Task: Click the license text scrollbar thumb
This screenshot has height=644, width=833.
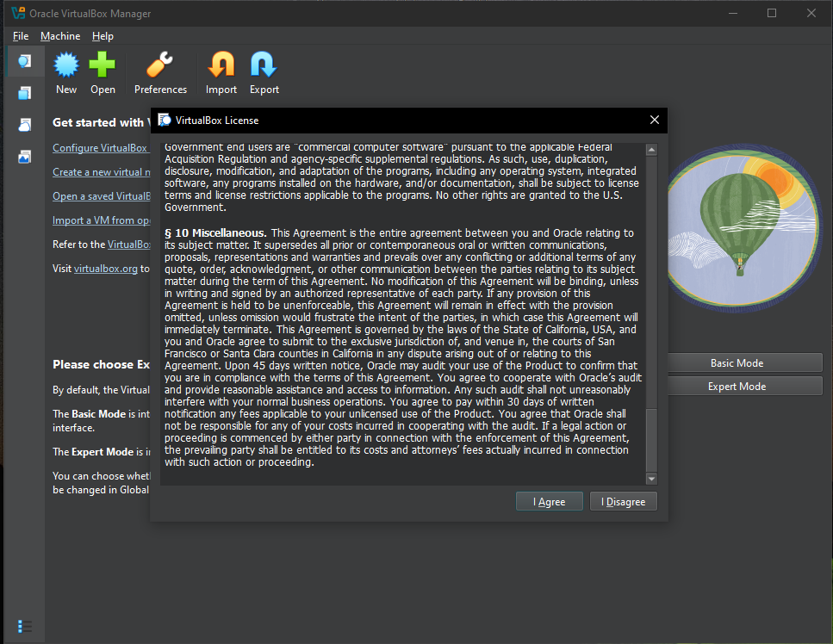Action: tap(651, 440)
